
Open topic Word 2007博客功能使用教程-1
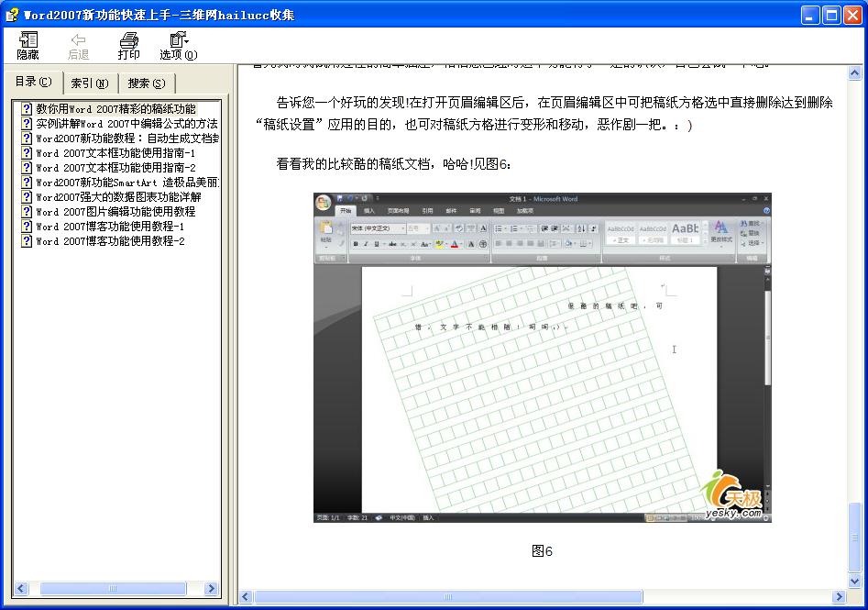(x=110, y=226)
